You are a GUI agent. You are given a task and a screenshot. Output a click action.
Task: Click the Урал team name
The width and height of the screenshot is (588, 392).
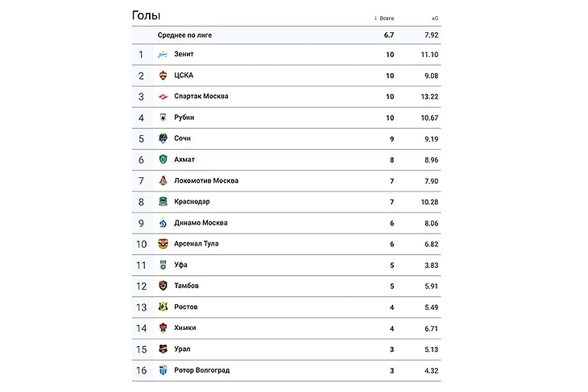(182, 349)
